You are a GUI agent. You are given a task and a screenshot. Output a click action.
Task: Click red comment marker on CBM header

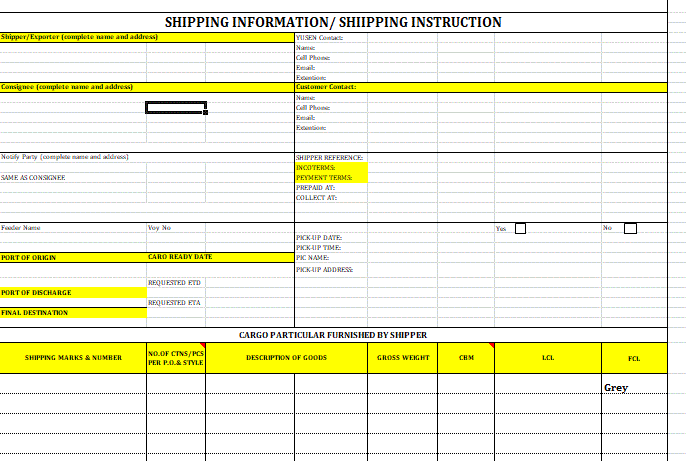click(492, 346)
